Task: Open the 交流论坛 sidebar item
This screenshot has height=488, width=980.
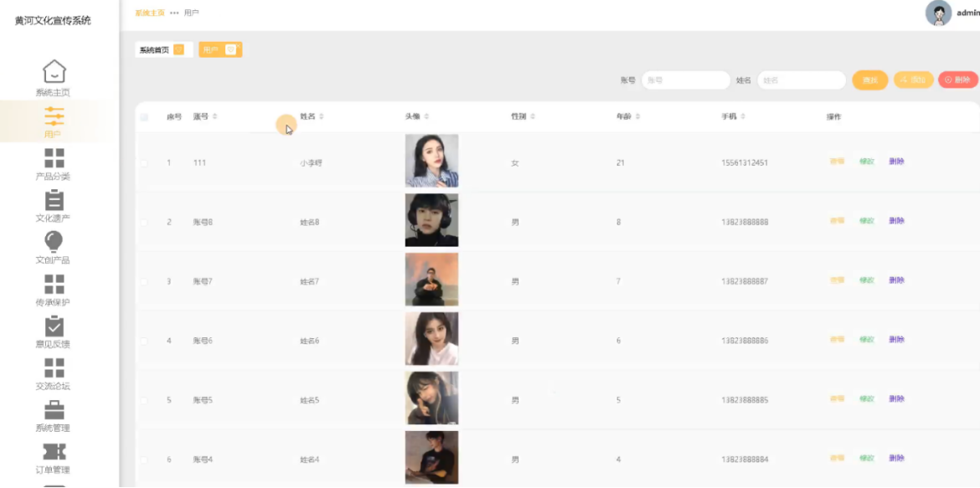Action: tap(53, 374)
